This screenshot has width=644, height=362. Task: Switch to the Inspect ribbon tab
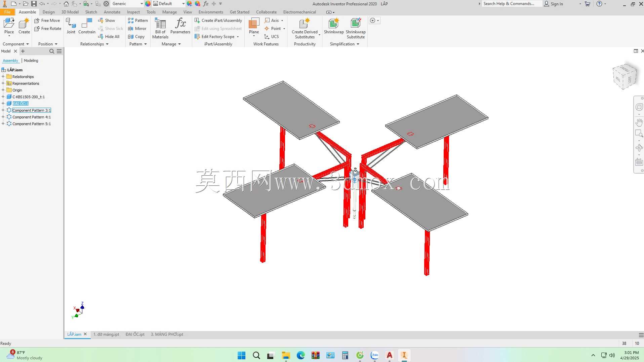[x=133, y=12]
